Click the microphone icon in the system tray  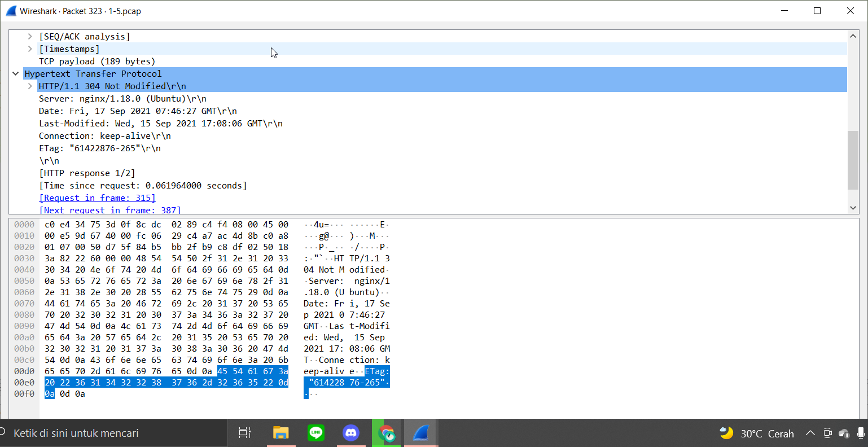(x=861, y=433)
